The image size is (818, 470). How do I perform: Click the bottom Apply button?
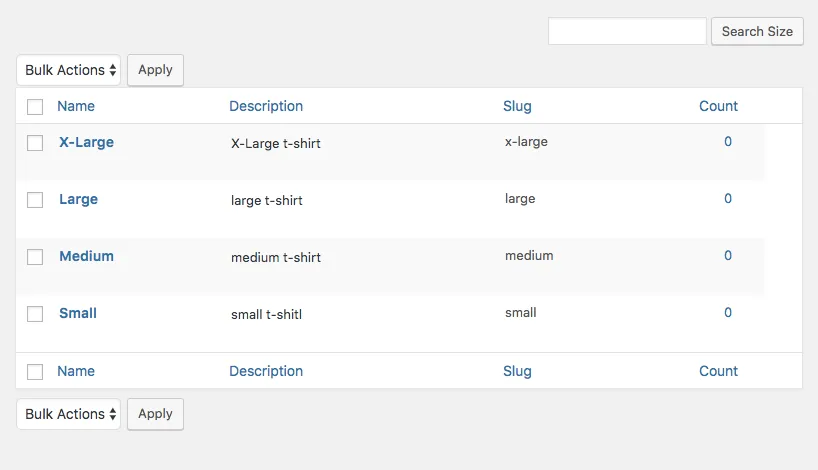click(155, 414)
